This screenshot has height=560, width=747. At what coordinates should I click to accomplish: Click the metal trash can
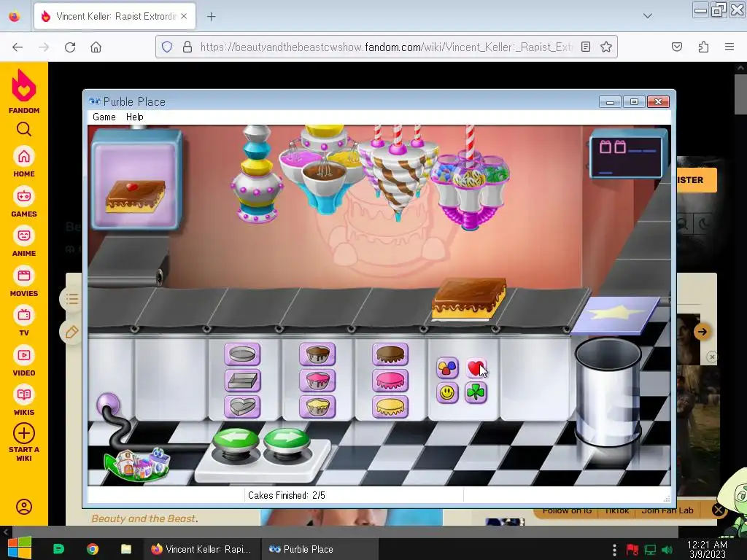click(608, 392)
